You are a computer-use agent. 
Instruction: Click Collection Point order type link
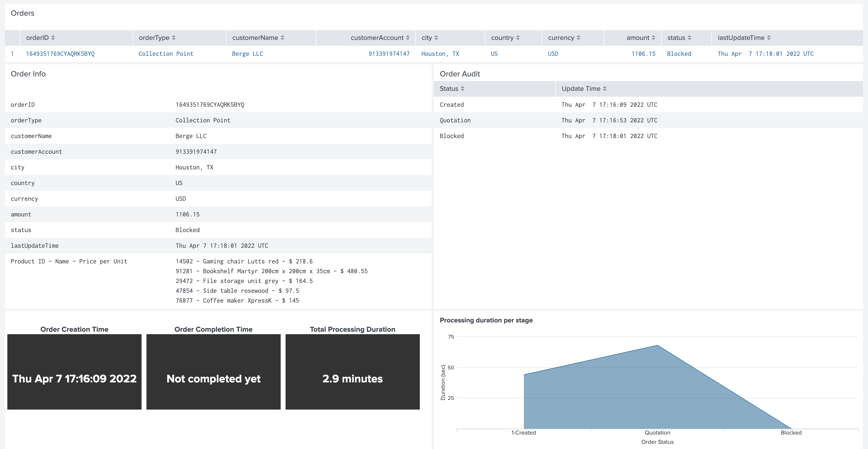pos(166,54)
